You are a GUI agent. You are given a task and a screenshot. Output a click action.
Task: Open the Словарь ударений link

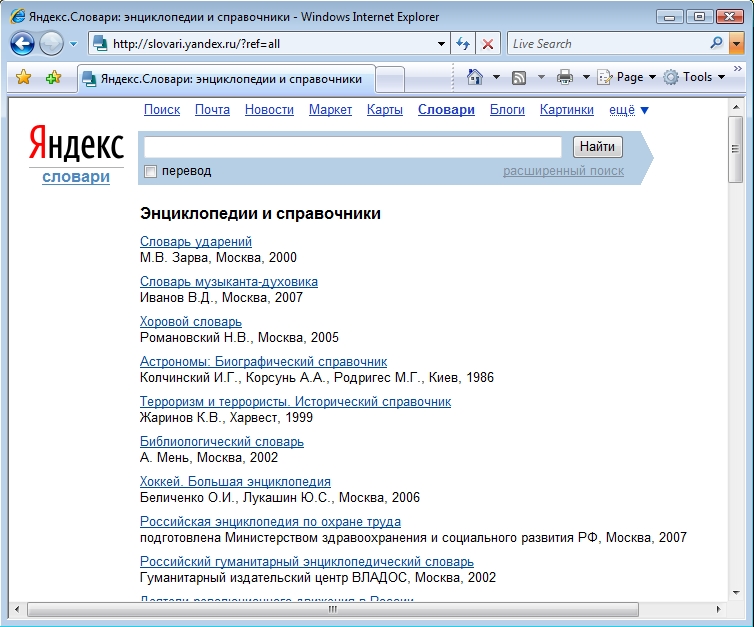(196, 241)
